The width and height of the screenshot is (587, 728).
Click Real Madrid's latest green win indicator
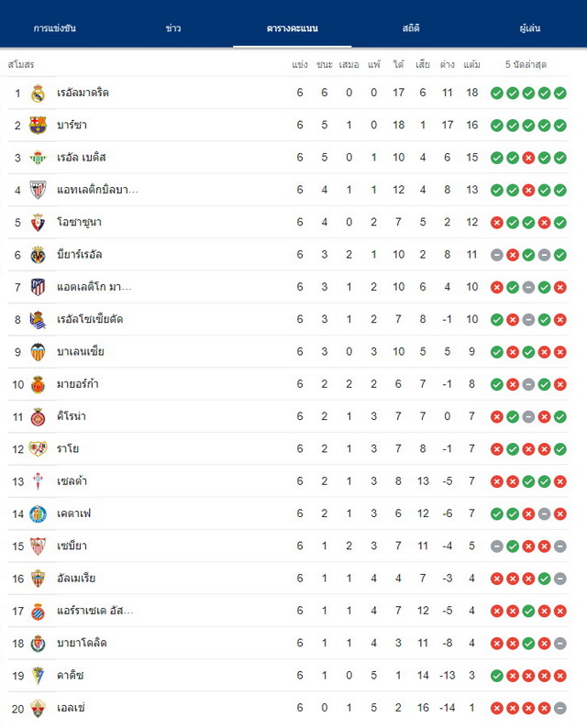[x=560, y=93]
